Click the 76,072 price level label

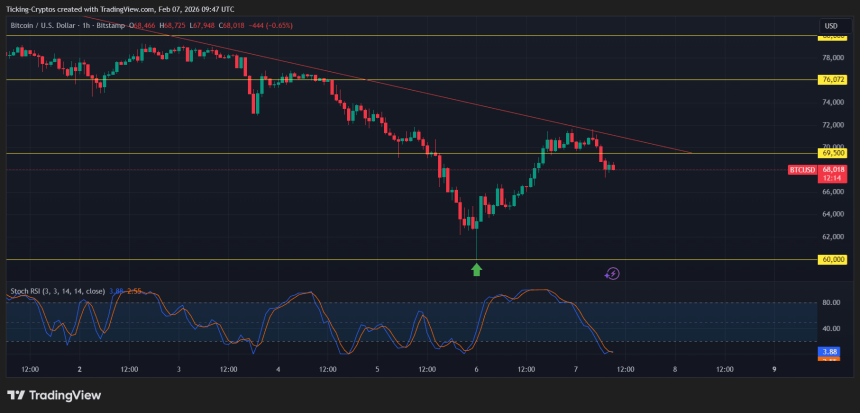point(834,79)
